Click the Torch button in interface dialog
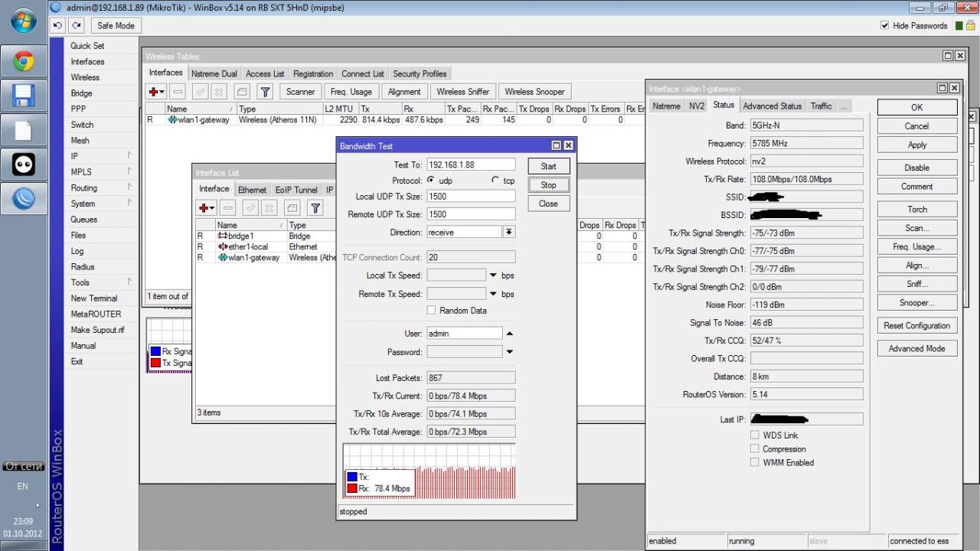This screenshot has width=980, height=551. (916, 209)
